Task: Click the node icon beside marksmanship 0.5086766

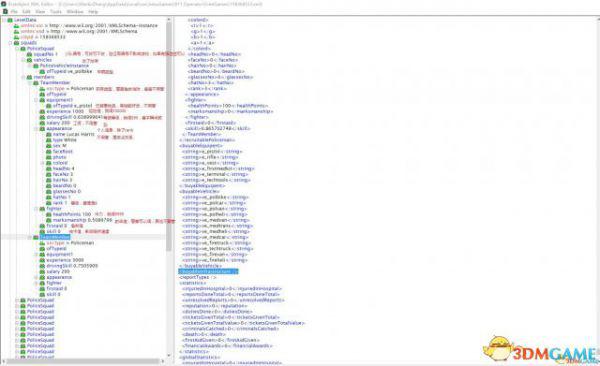Action: pyautogui.click(x=49, y=220)
